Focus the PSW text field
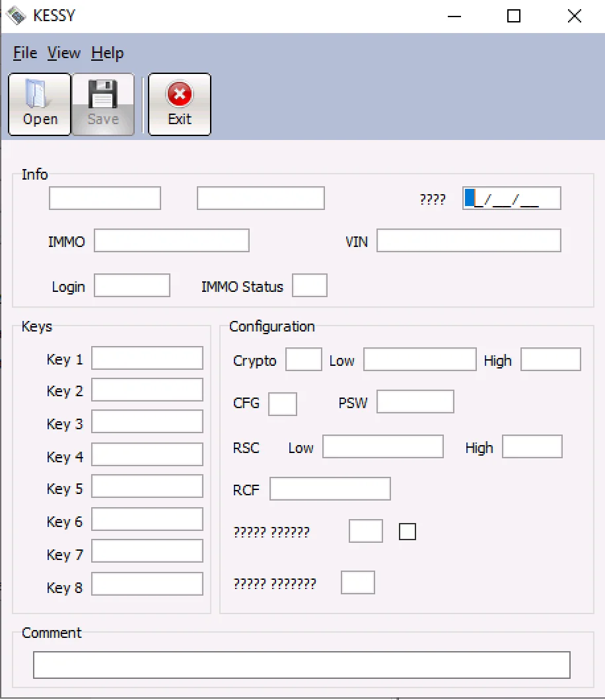The height and width of the screenshot is (700, 605). pos(415,402)
